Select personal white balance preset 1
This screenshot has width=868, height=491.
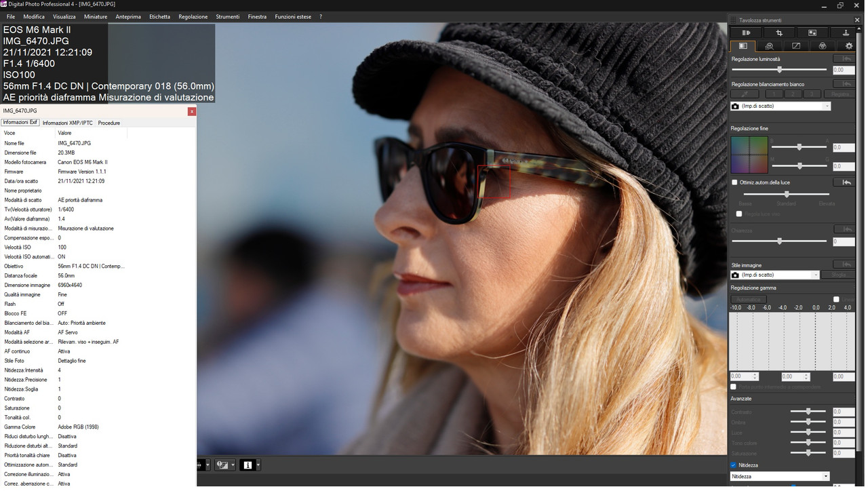pos(774,94)
